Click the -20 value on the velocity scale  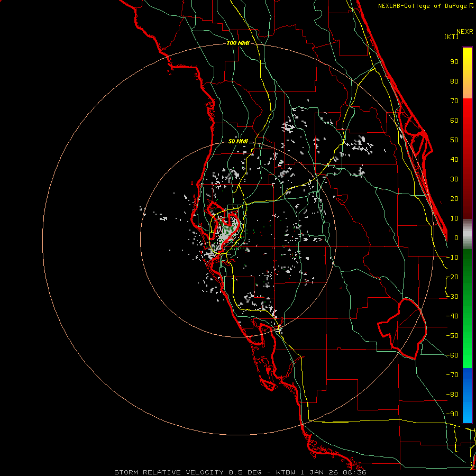453,277
